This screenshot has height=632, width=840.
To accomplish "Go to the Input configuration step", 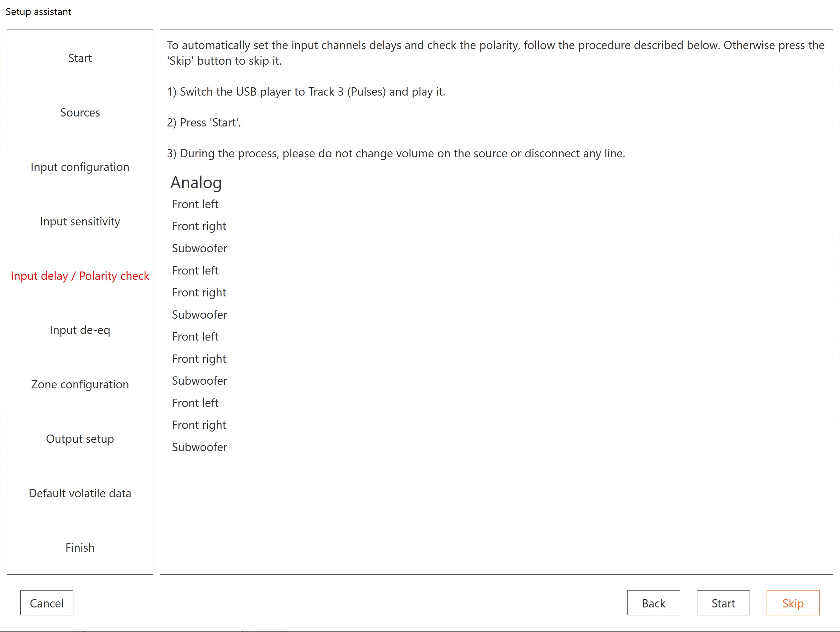I will 80,167.
